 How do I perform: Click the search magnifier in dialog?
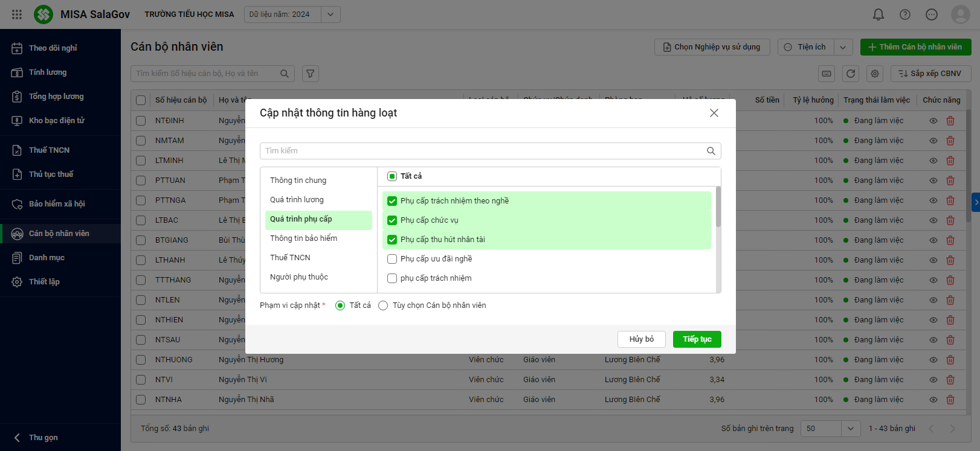(711, 151)
